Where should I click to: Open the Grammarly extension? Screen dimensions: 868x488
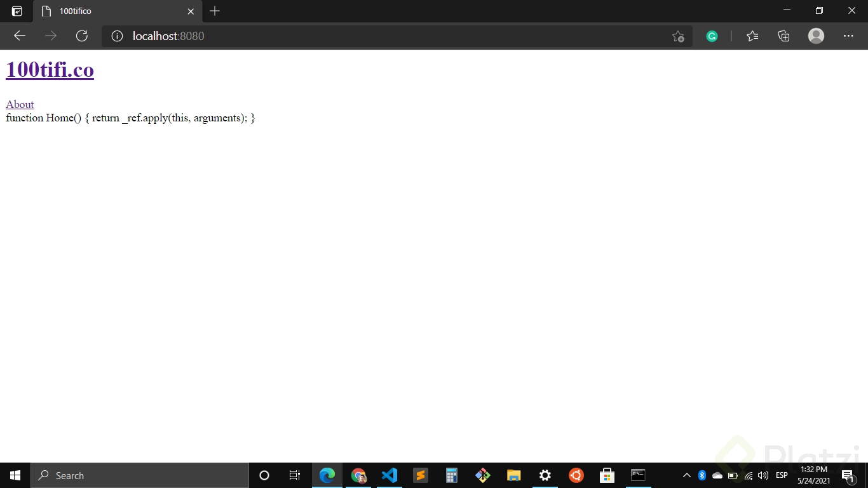click(712, 36)
